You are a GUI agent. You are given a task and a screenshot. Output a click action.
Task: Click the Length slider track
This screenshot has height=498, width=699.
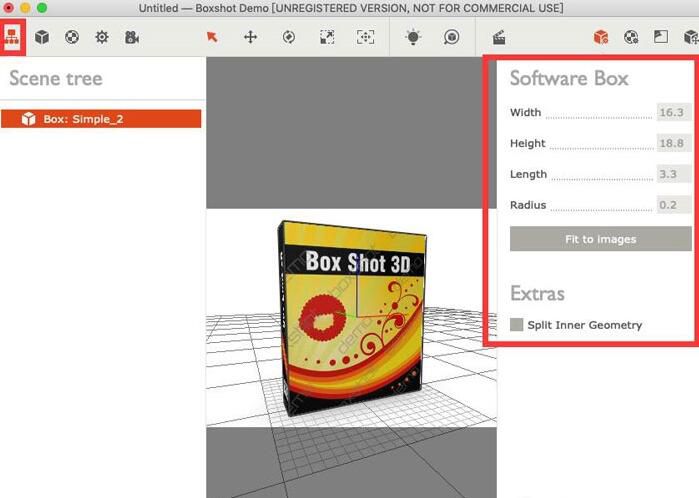[x=602, y=179]
